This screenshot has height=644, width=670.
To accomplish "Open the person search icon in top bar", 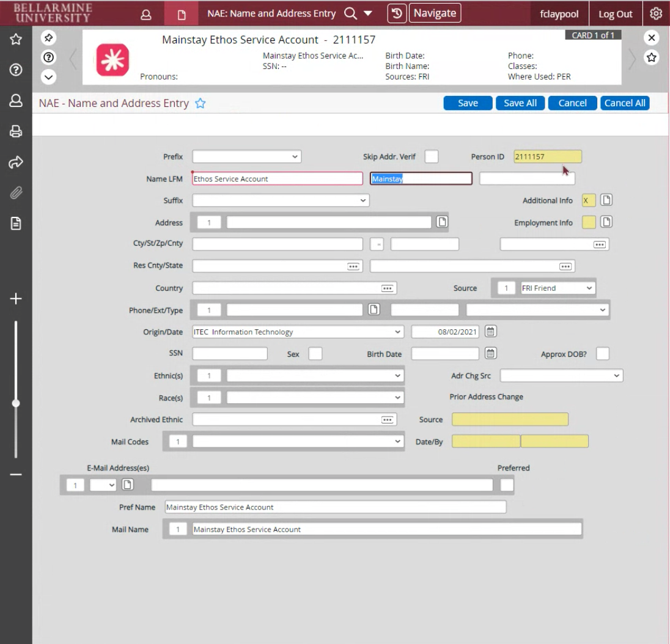I will [146, 15].
